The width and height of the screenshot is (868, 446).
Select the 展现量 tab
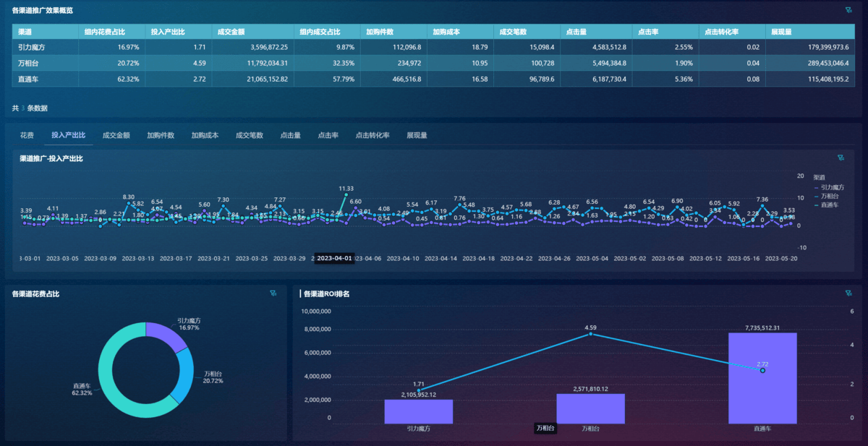point(417,135)
